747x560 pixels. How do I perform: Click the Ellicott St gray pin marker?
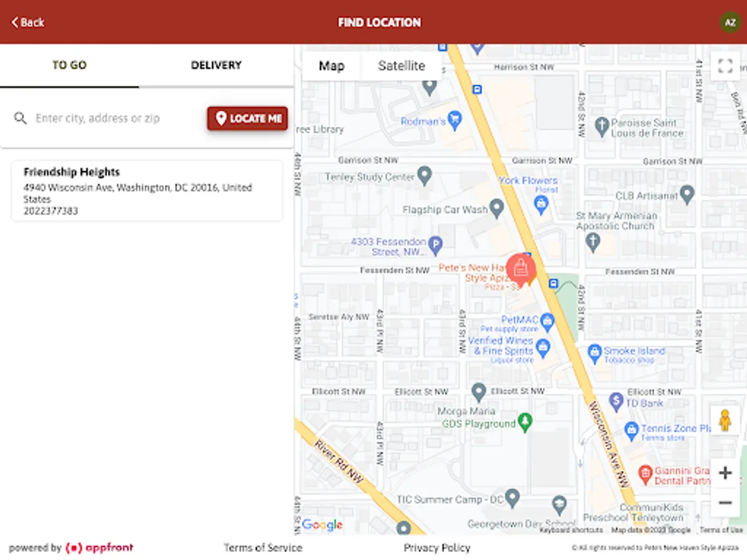pyautogui.click(x=479, y=392)
